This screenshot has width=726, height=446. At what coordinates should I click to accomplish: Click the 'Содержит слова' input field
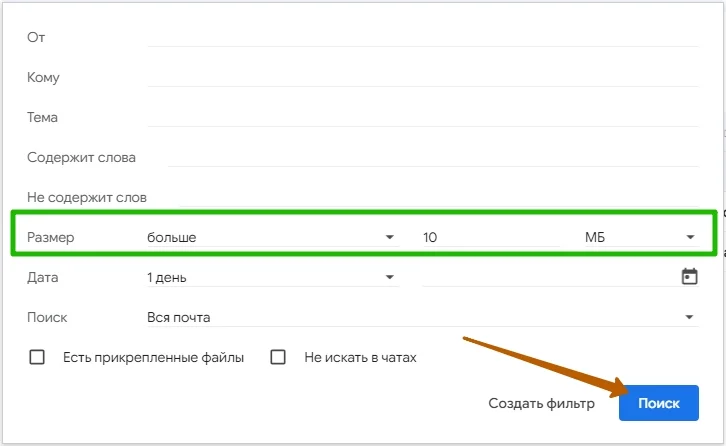pyautogui.click(x=432, y=157)
